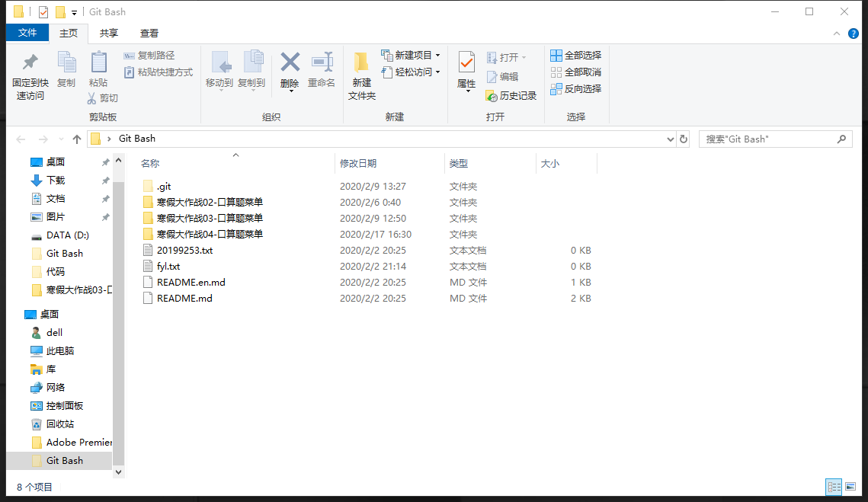Screen dimensions: 868x502
Task: Select the .git folder
Action: pos(157,187)
